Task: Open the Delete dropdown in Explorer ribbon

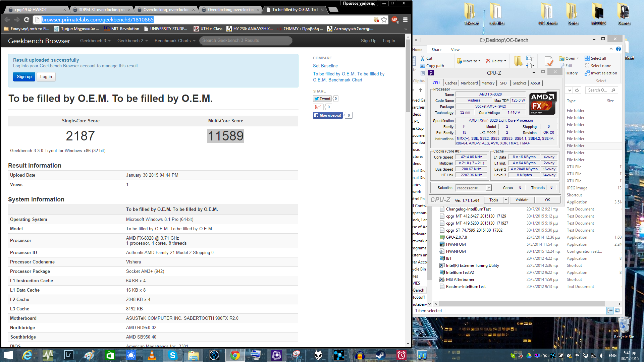Action: click(x=496, y=61)
